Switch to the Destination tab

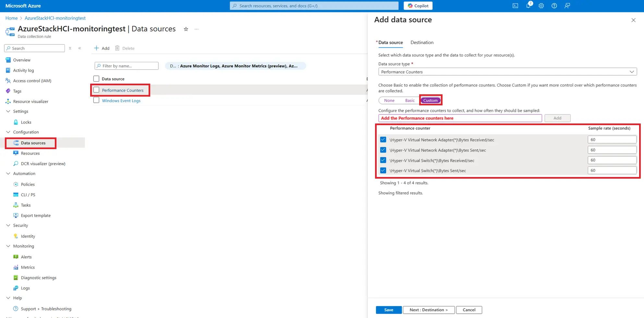pyautogui.click(x=422, y=42)
